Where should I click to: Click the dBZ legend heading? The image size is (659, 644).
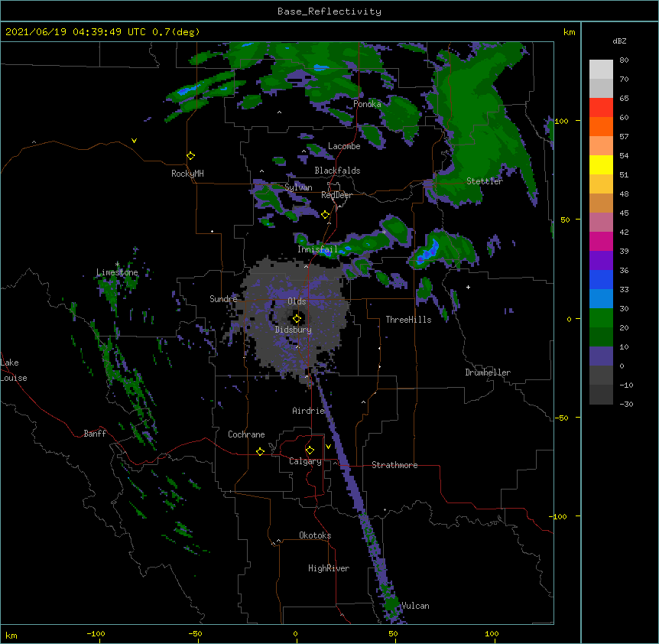click(x=619, y=41)
